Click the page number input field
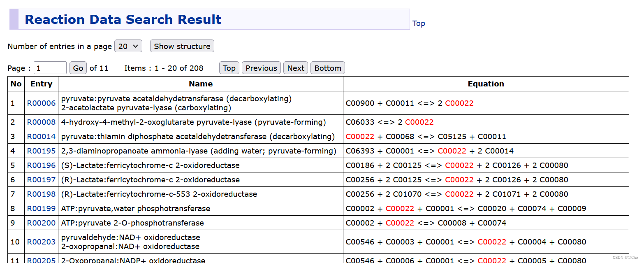This screenshot has width=644, height=263. click(x=50, y=68)
